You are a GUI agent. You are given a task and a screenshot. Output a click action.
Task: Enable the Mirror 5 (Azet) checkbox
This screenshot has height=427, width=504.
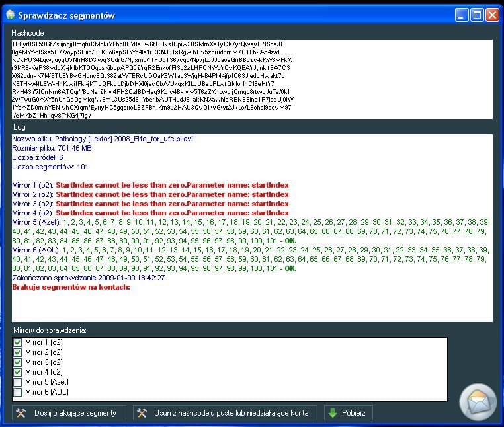click(18, 382)
